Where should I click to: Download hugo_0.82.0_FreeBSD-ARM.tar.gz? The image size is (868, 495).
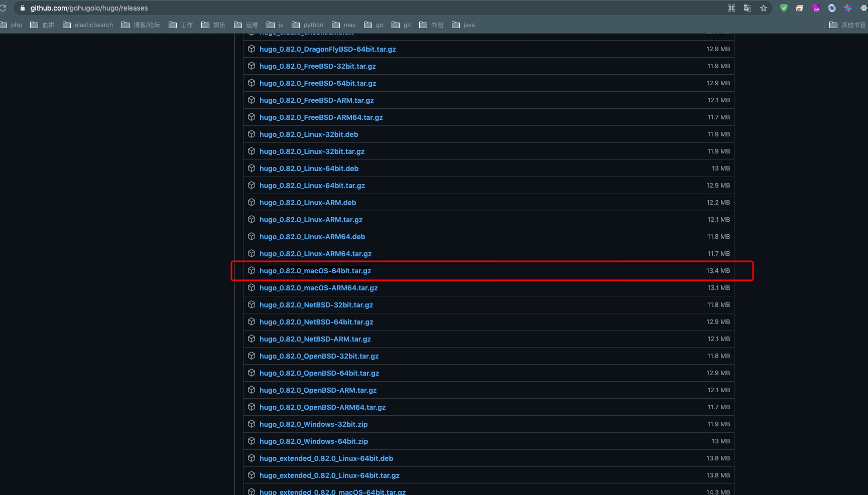[x=316, y=100]
